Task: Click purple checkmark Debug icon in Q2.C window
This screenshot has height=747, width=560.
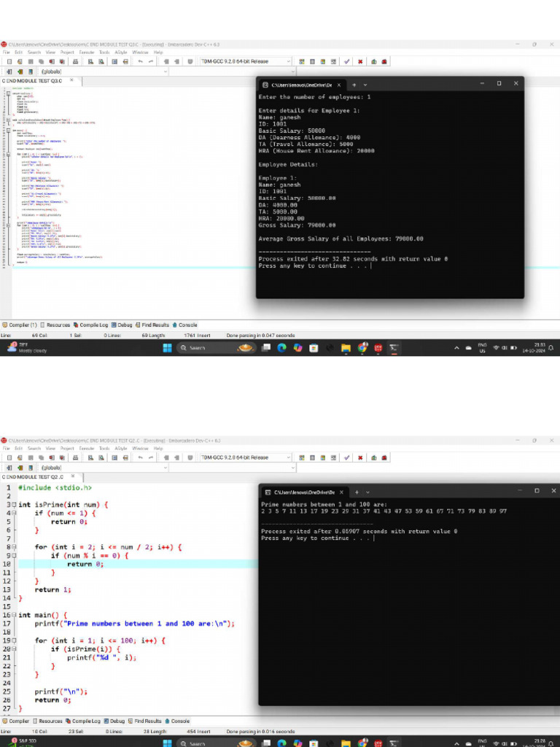Action: coord(347,457)
